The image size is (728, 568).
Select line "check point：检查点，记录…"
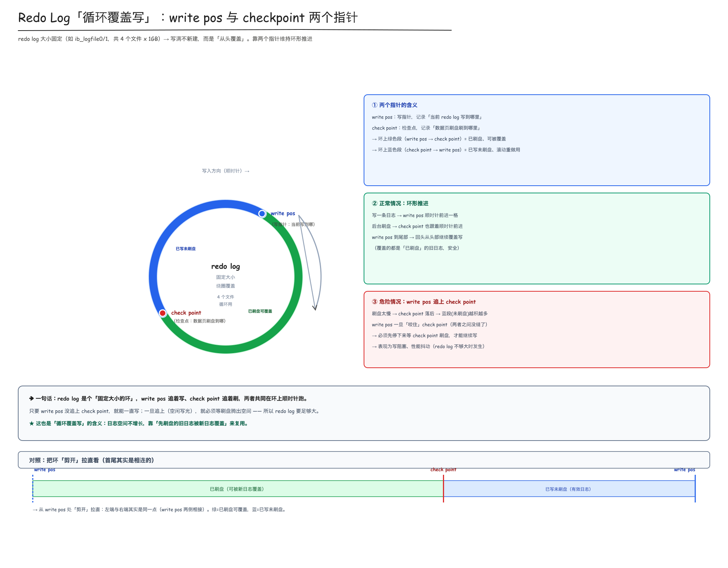pos(426,128)
